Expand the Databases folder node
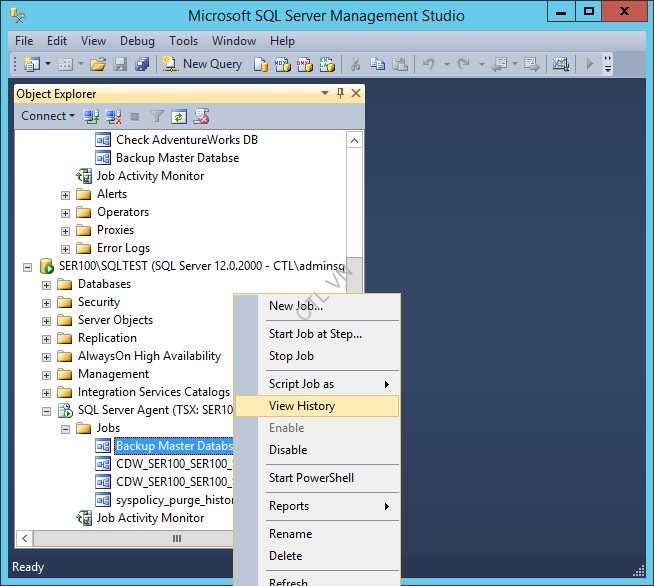This screenshot has width=654, height=586. (x=46, y=284)
